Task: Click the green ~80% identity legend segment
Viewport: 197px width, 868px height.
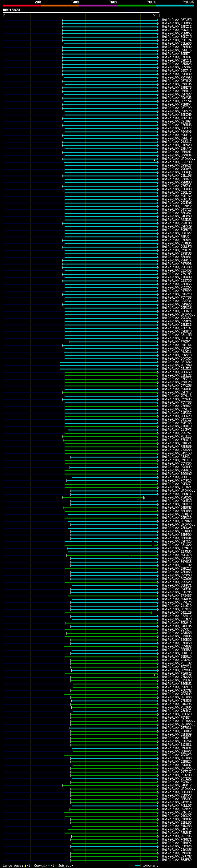Action: click(137, 6)
